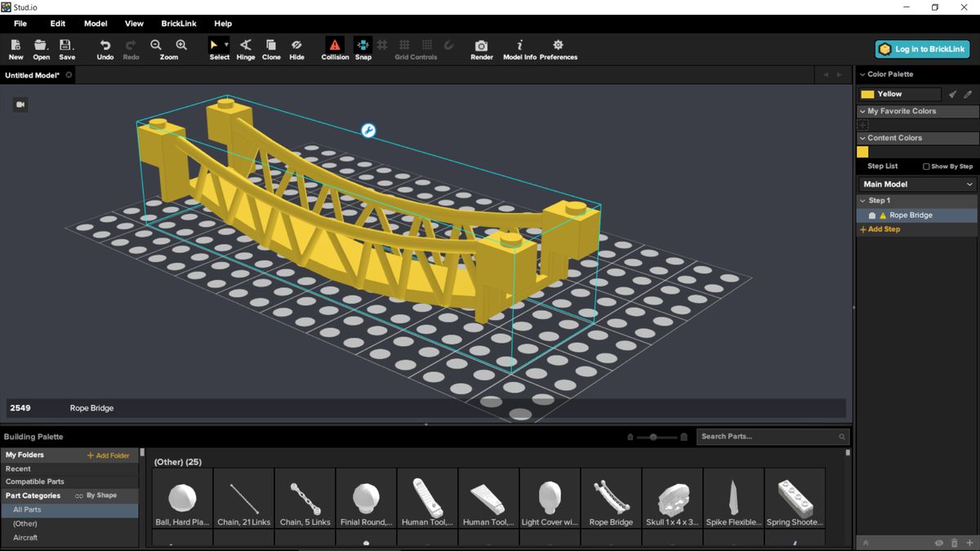Viewport: 980px width, 551px height.
Task: Toggle Collision detection
Action: pos(335,47)
